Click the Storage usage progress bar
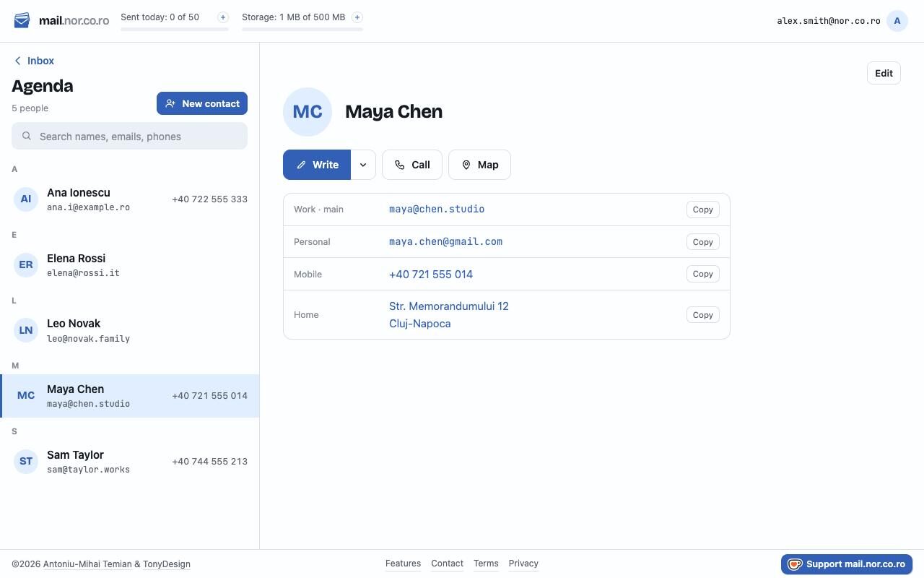924x578 pixels. [302, 30]
